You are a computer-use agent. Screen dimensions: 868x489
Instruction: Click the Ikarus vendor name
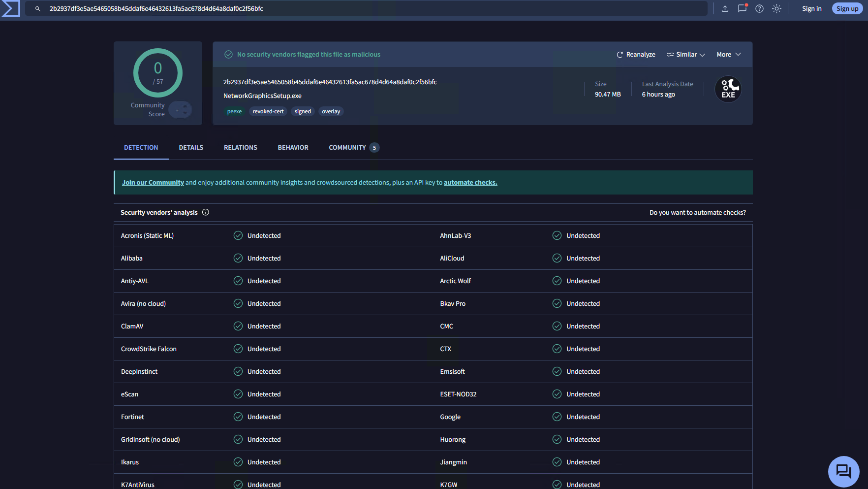130,462
